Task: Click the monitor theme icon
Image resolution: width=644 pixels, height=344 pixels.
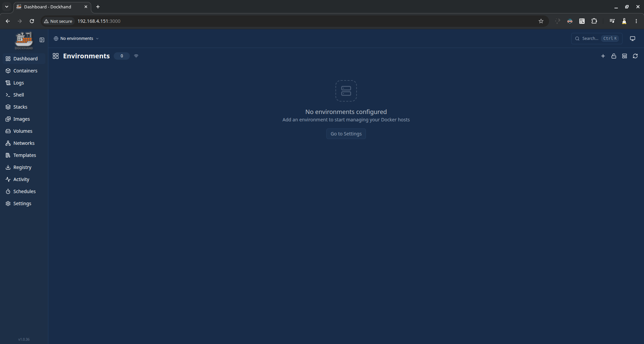Action: (x=633, y=39)
